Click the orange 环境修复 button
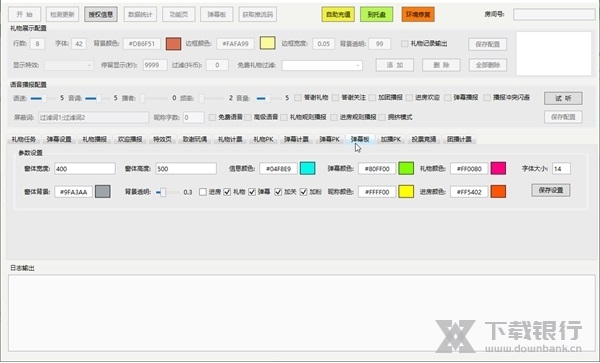This screenshot has width=600, height=363. point(418,15)
